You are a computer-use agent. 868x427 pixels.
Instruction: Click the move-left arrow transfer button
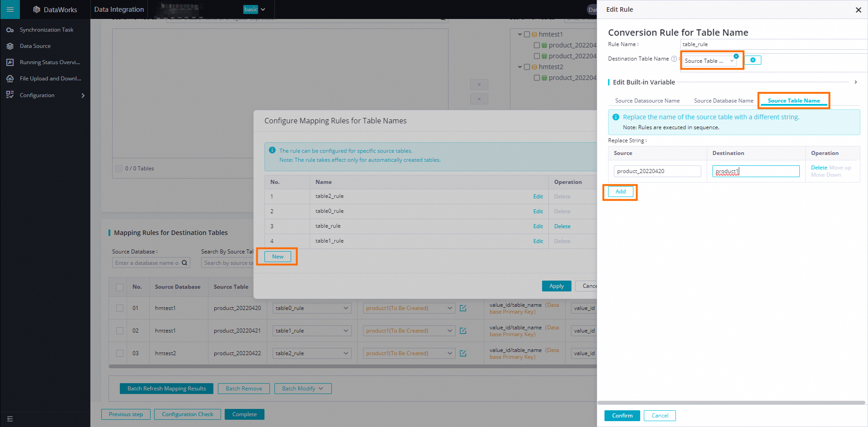coord(479,99)
